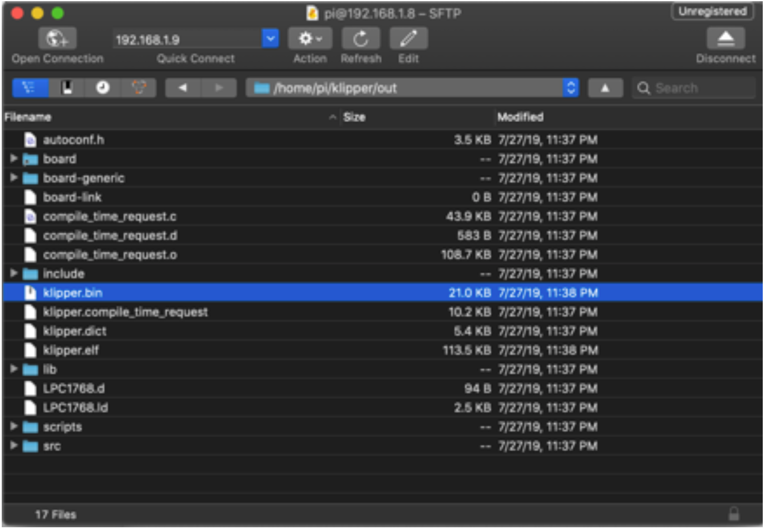
Task: Click the Unregistered button
Action: [x=711, y=11]
